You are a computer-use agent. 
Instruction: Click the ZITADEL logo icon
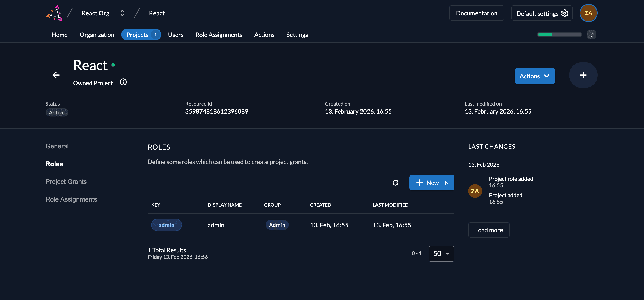point(54,13)
